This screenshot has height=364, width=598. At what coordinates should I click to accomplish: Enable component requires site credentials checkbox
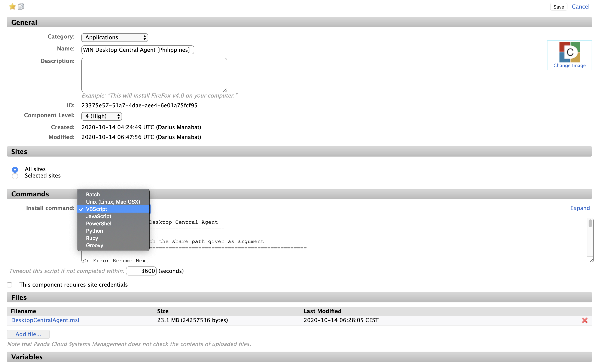(x=9, y=285)
